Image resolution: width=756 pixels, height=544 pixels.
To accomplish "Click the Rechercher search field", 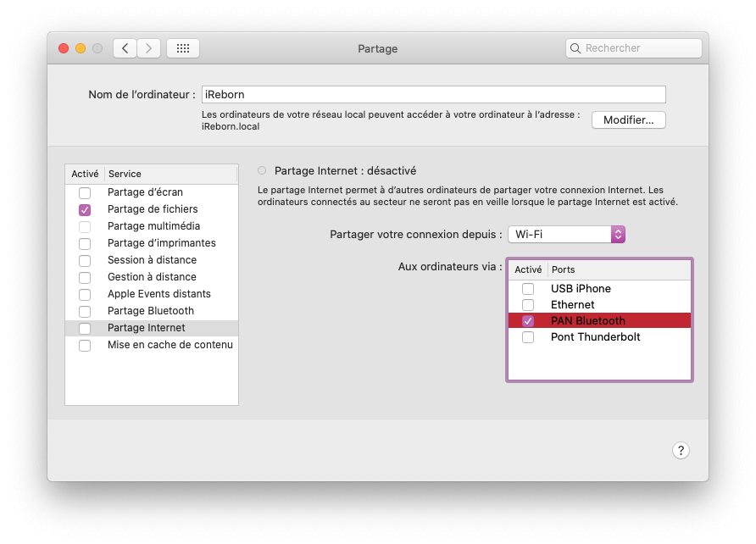I will tap(640, 48).
